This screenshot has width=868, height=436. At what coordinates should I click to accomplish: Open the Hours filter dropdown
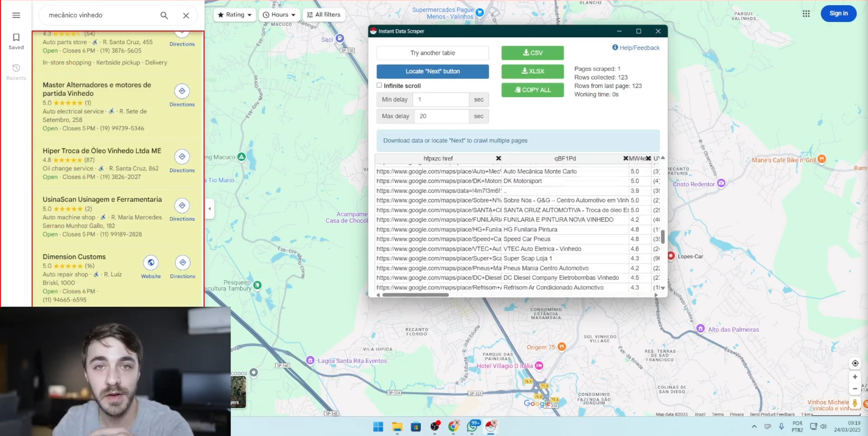click(x=279, y=15)
